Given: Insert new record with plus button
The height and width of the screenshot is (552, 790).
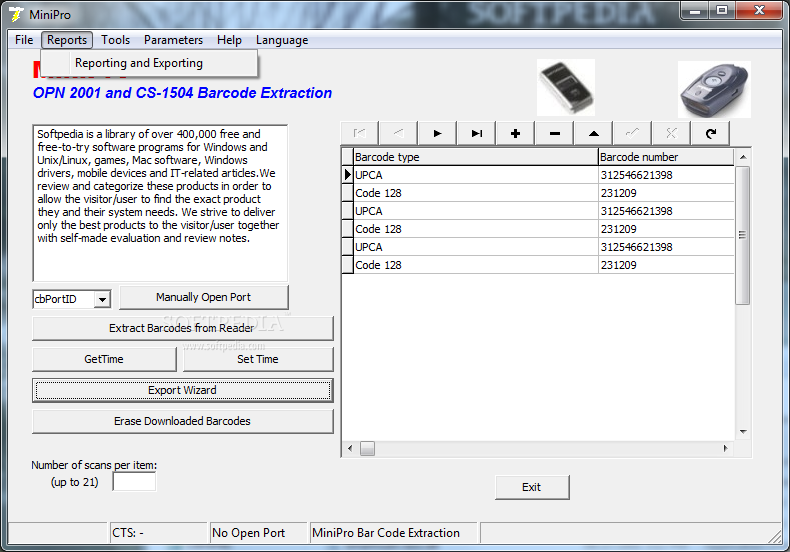Looking at the screenshot, I should click(515, 133).
